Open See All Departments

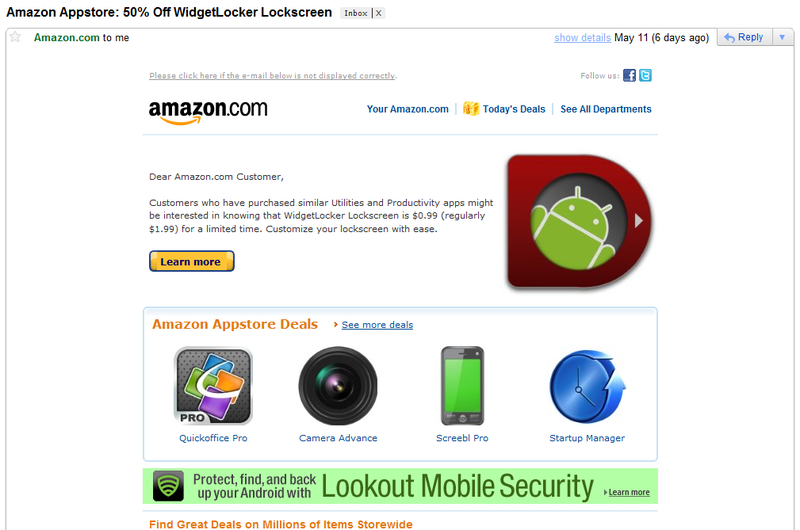coord(606,109)
